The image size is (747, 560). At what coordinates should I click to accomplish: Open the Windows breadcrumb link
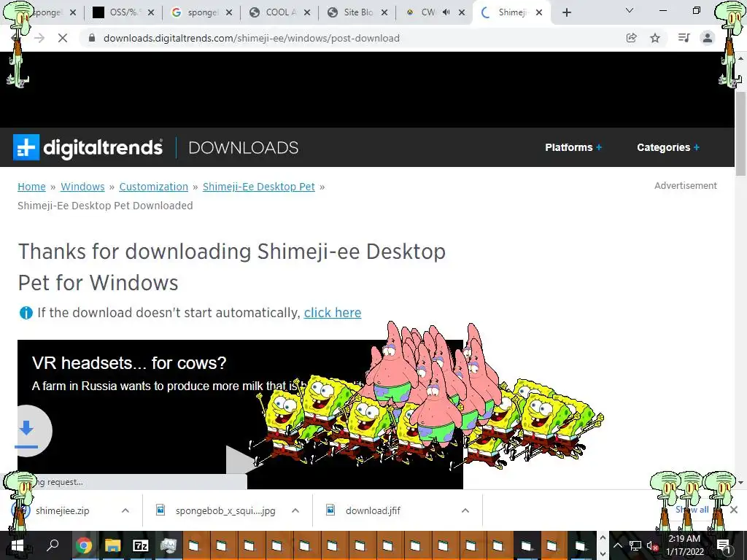pyautogui.click(x=82, y=187)
